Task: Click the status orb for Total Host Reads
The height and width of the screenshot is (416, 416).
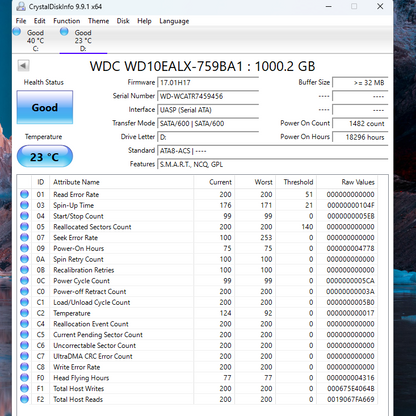Action: click(x=24, y=399)
